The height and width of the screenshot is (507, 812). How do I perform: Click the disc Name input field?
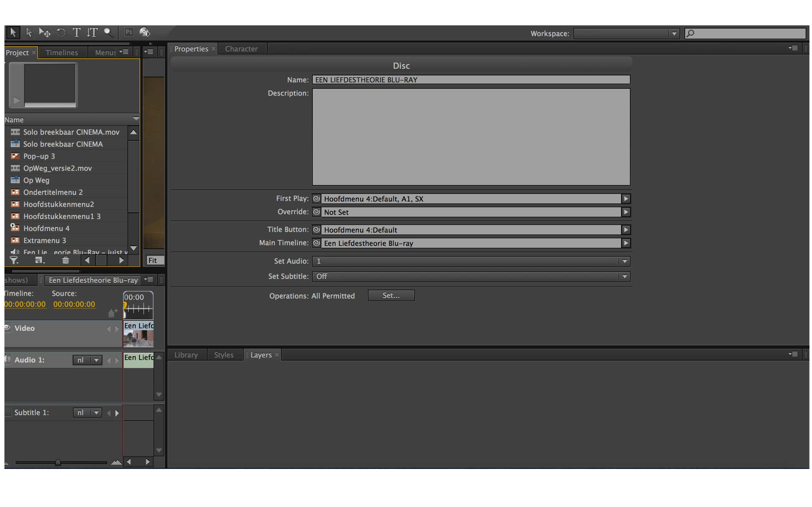point(471,80)
